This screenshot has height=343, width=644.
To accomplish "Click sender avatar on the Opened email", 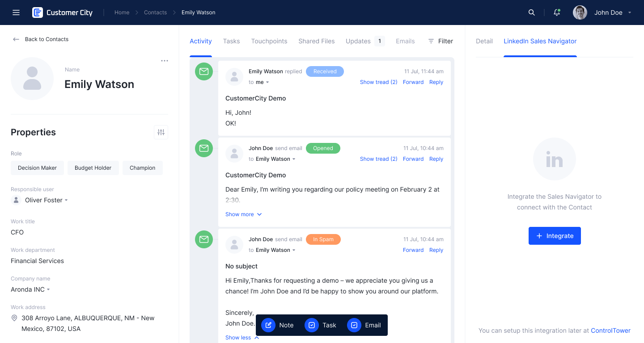I will tap(234, 154).
